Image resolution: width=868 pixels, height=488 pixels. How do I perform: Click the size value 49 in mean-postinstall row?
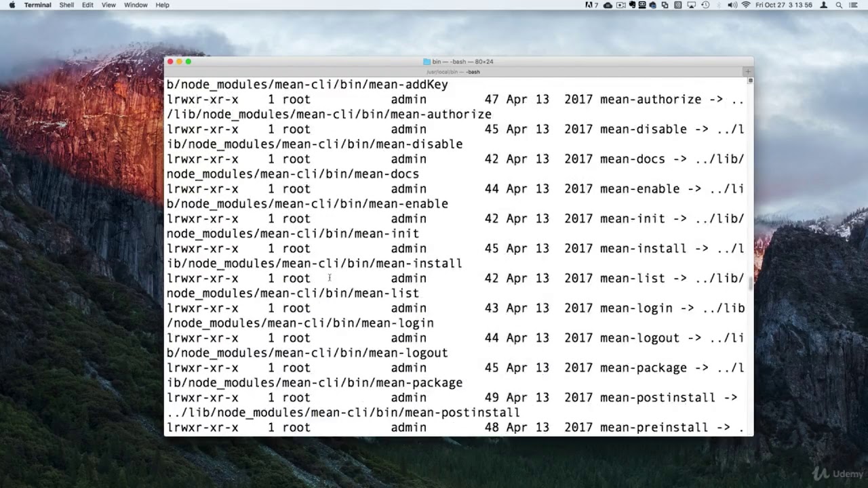tap(492, 398)
